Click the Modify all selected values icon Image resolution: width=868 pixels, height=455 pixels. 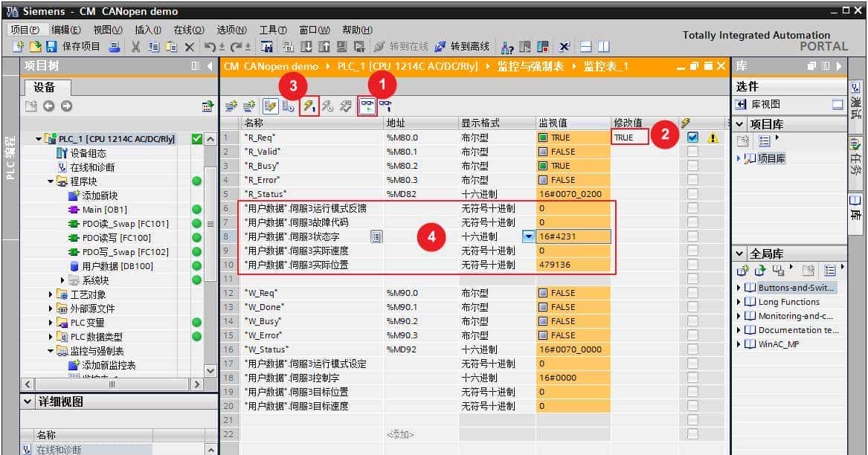click(x=309, y=105)
